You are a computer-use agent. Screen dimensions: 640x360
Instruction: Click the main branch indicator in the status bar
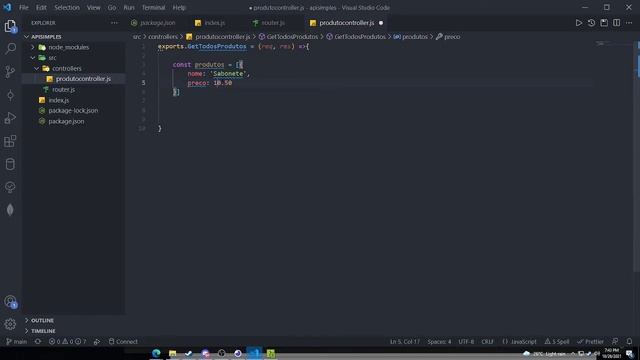click(x=17, y=342)
